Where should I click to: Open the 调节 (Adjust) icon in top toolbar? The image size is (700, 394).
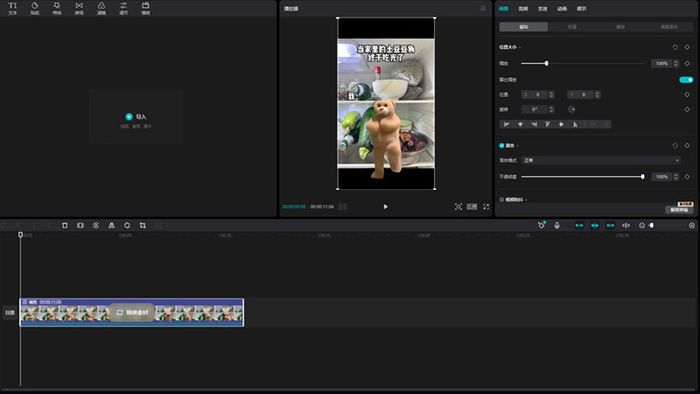124,8
